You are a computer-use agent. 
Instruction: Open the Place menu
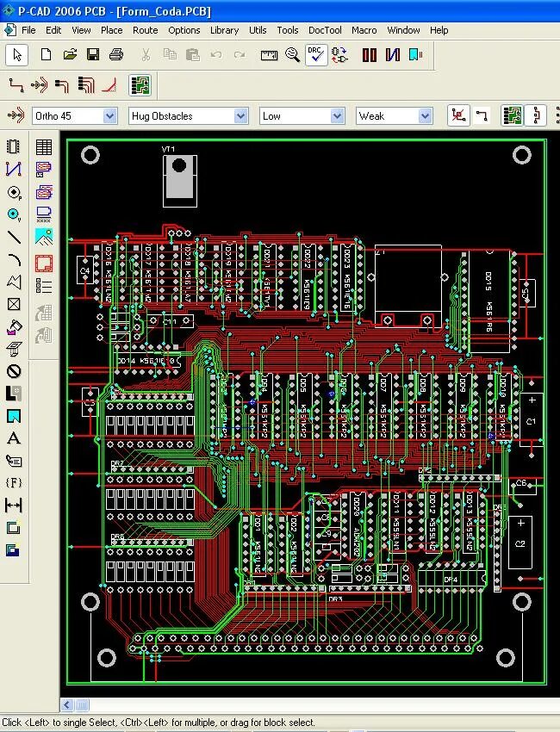(x=112, y=30)
